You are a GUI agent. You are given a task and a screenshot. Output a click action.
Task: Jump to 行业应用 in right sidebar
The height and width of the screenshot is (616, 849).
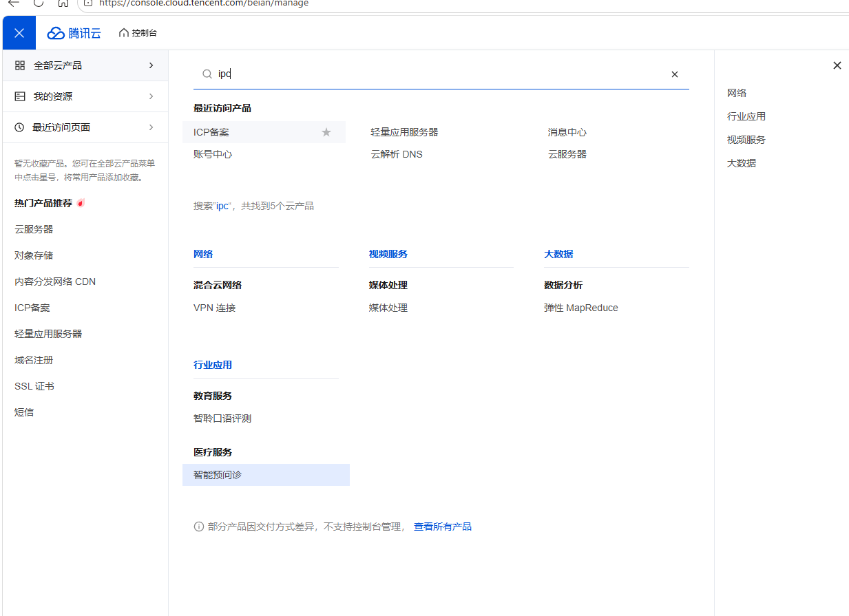(746, 116)
